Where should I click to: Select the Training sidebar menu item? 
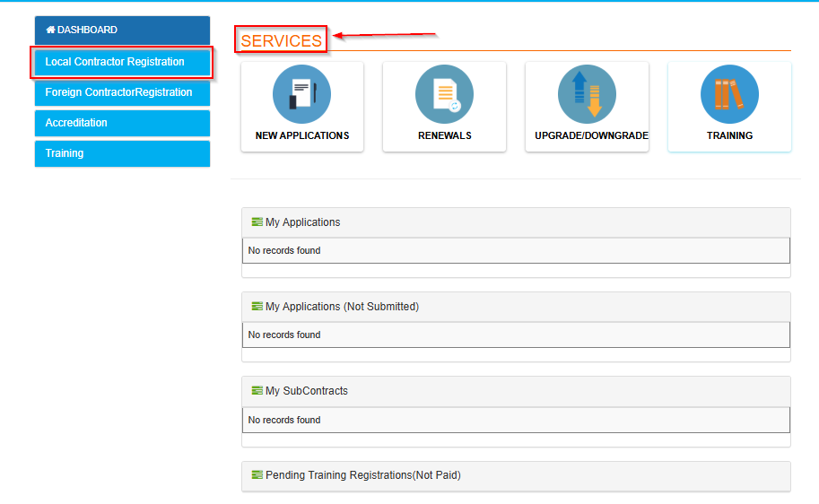[x=122, y=153]
